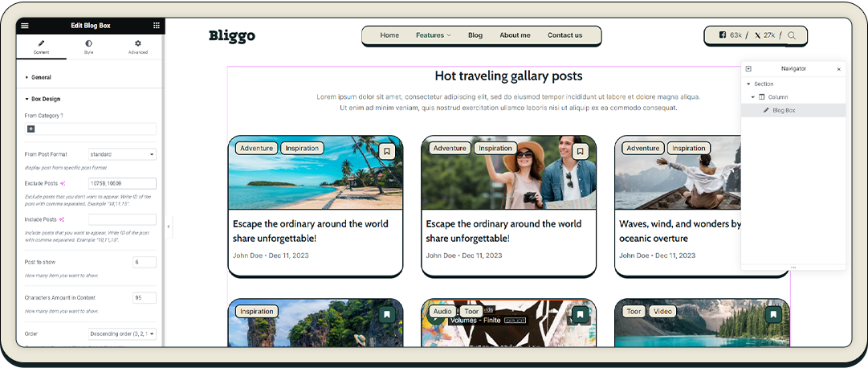Open the Elementor hamburger menu
Image resolution: width=868 pixels, height=368 pixels.
coord(25,26)
